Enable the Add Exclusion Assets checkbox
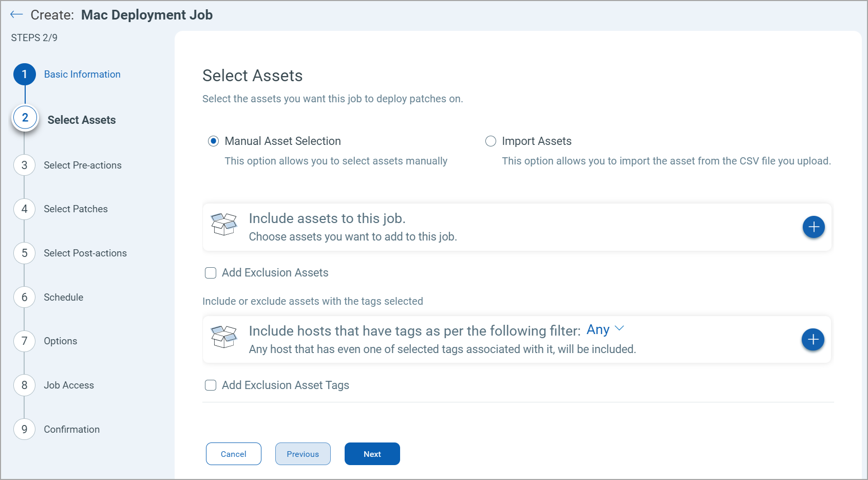 (x=211, y=272)
